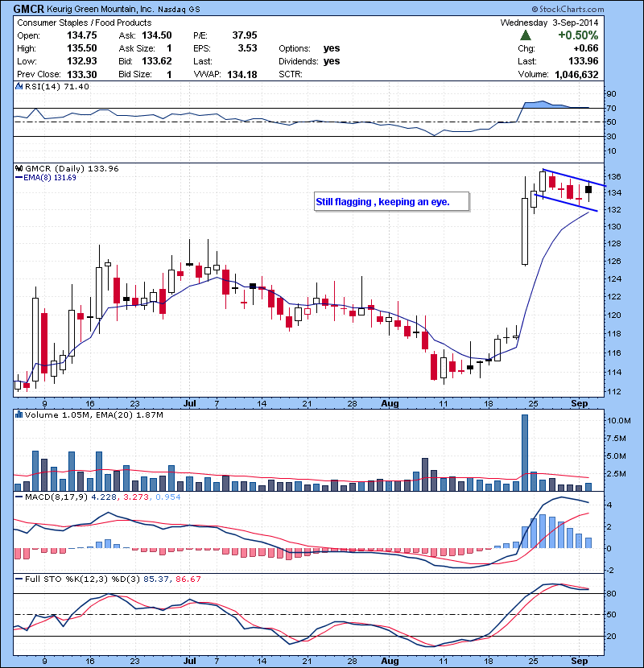
Task: Click the MACD histogram value 0.954
Action: pos(168,497)
